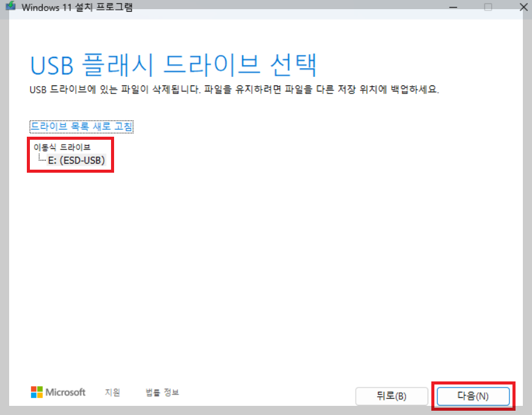532x415 pixels.
Task: Refresh the drive list via 드라이브 목록 새로 고침
Action: [81, 126]
